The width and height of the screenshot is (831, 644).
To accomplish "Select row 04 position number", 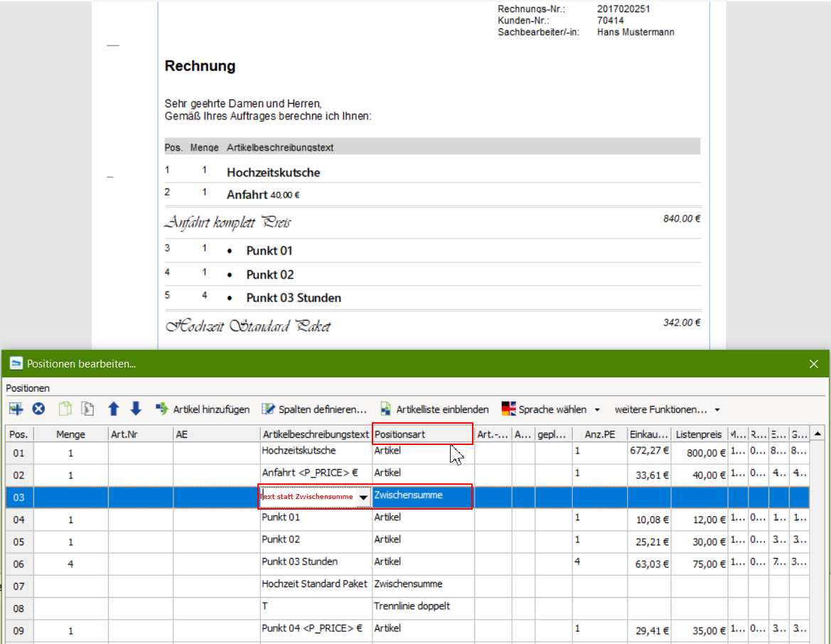I will (19, 520).
